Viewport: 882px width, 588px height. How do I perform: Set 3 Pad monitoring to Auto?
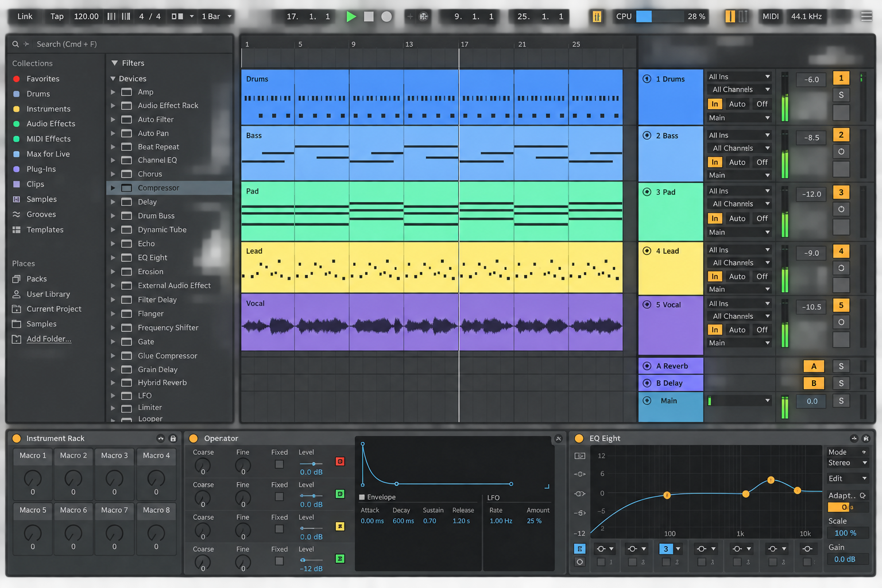(x=737, y=219)
